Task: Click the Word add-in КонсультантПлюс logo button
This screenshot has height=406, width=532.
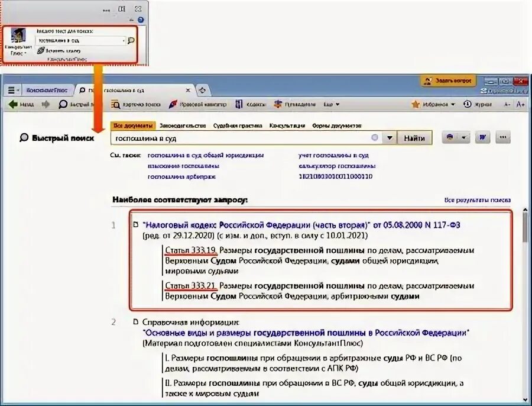Action: (x=18, y=43)
